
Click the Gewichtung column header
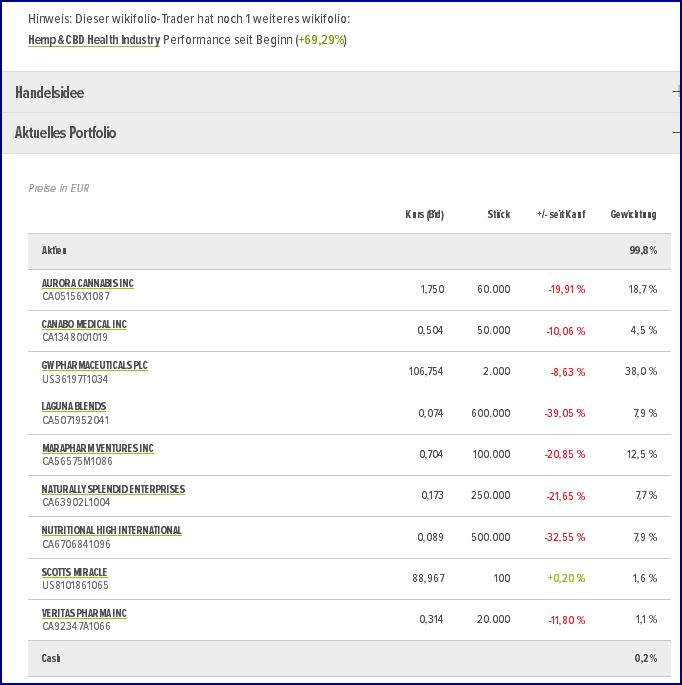(x=633, y=215)
